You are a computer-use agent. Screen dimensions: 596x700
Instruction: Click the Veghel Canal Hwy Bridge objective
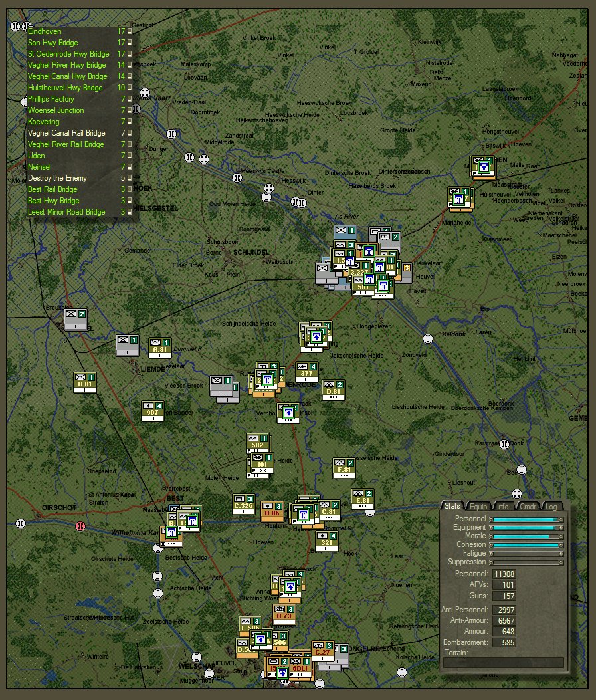(67, 76)
